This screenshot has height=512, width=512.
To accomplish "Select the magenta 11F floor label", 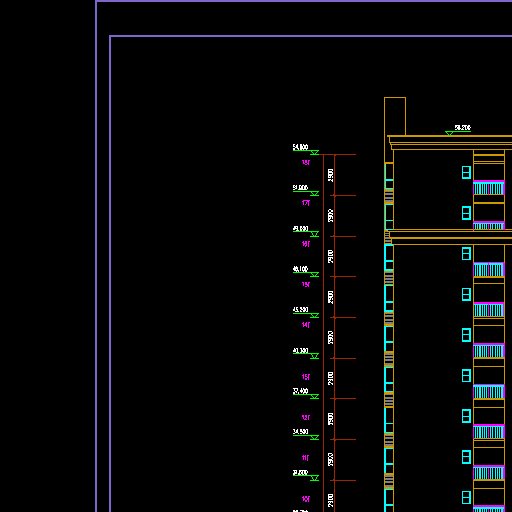I will click(x=306, y=458).
